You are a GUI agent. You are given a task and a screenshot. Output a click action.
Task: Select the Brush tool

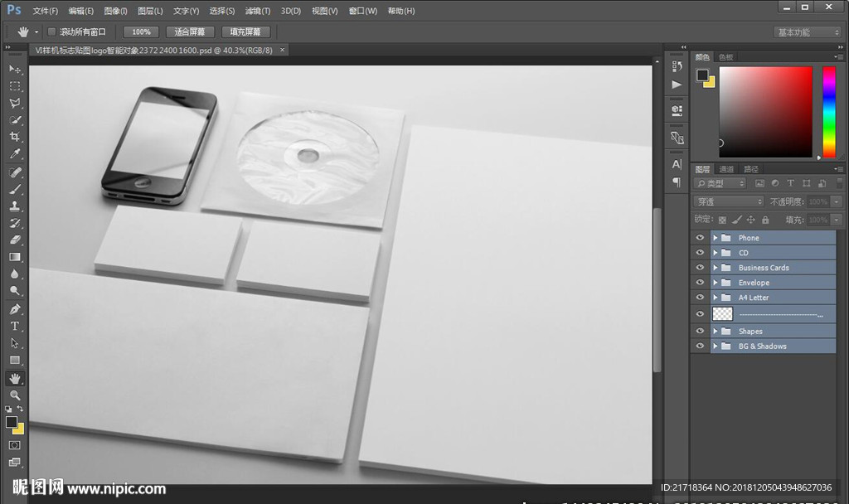[15, 189]
